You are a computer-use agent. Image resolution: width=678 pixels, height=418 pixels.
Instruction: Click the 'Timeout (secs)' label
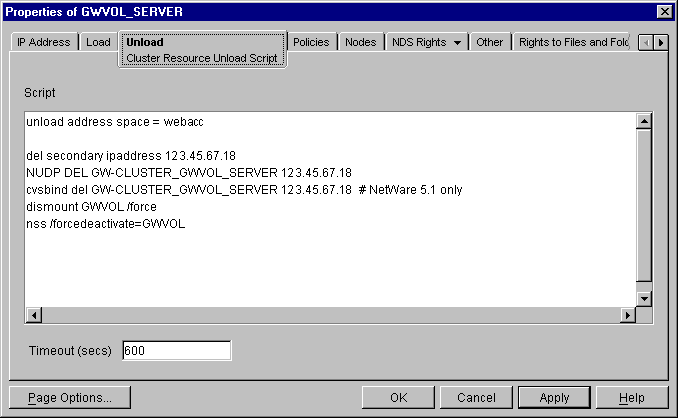(x=70, y=350)
